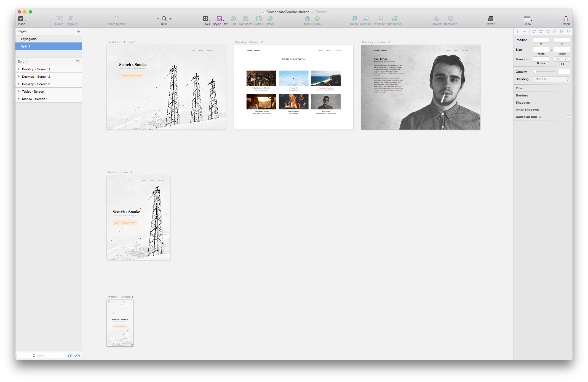Viewport: 588px width, 382px height.
Task: Add a new page with plus icon
Action: coord(78,31)
